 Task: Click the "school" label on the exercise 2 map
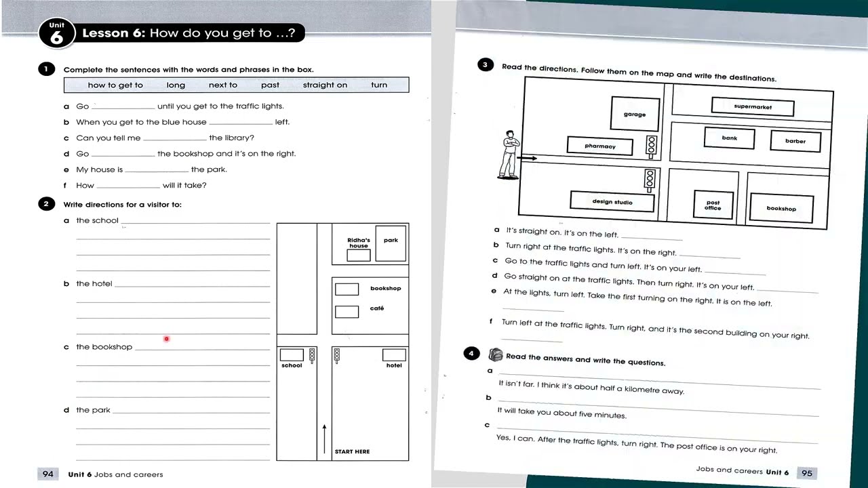point(292,366)
